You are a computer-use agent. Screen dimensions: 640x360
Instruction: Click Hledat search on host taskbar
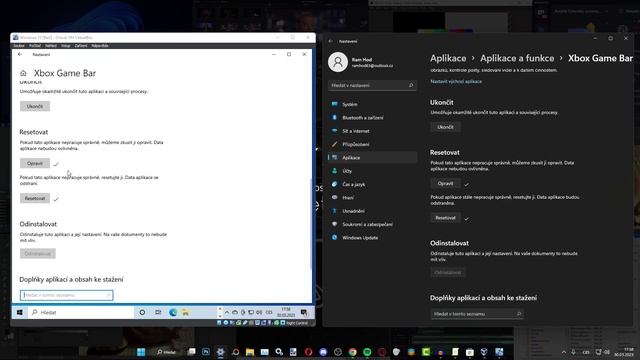(x=167, y=352)
